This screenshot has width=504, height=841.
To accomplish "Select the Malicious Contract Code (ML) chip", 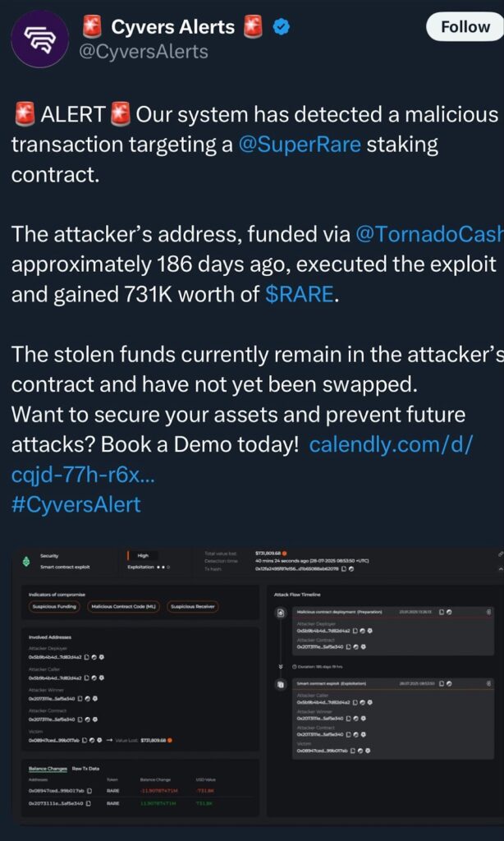I will point(123,607).
